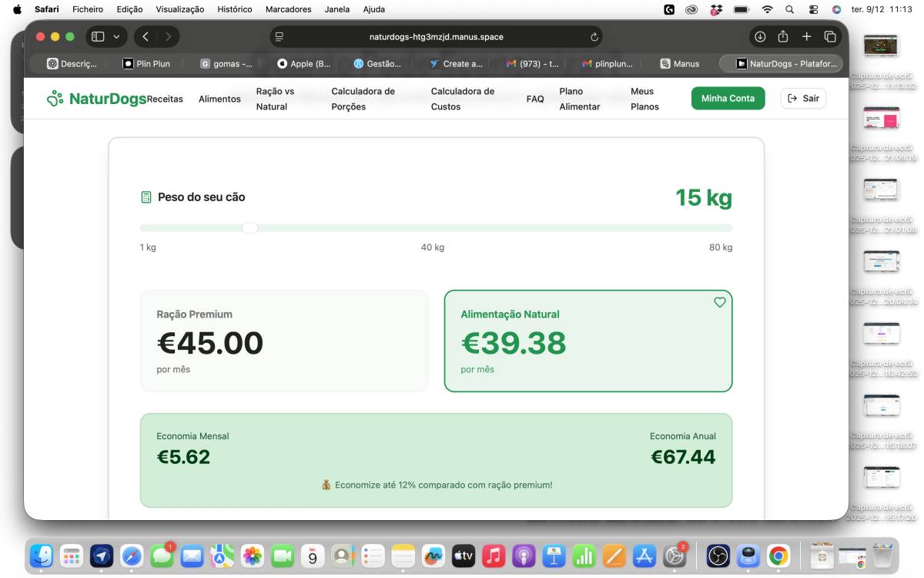This screenshot has height=578, width=924.
Task: Click the dog weight slider handle
Action: (249, 227)
